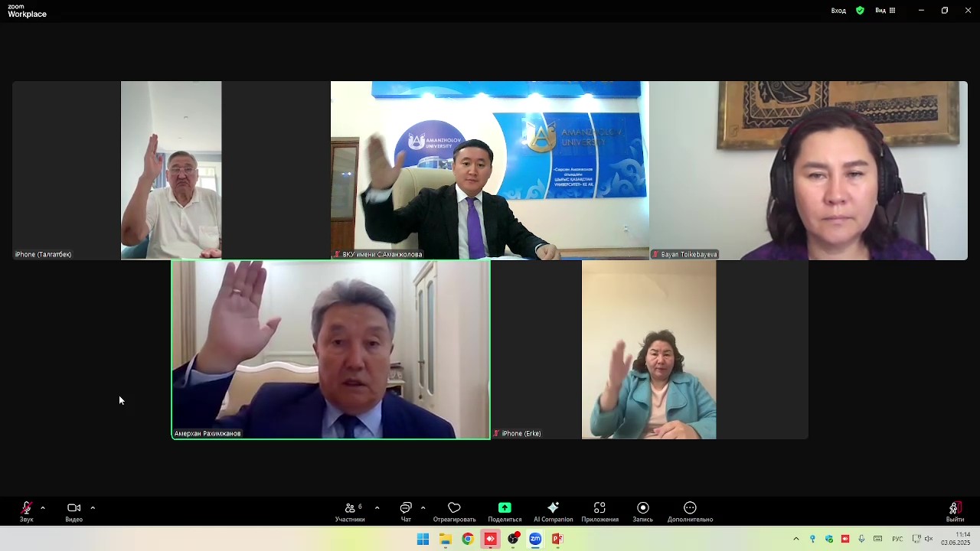Open reactions with Отреагировать

454,510
